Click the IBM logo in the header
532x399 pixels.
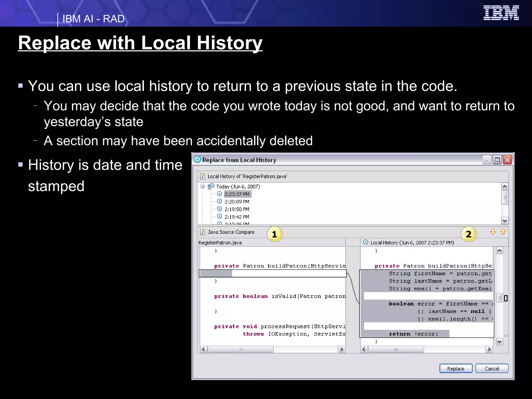tap(501, 13)
